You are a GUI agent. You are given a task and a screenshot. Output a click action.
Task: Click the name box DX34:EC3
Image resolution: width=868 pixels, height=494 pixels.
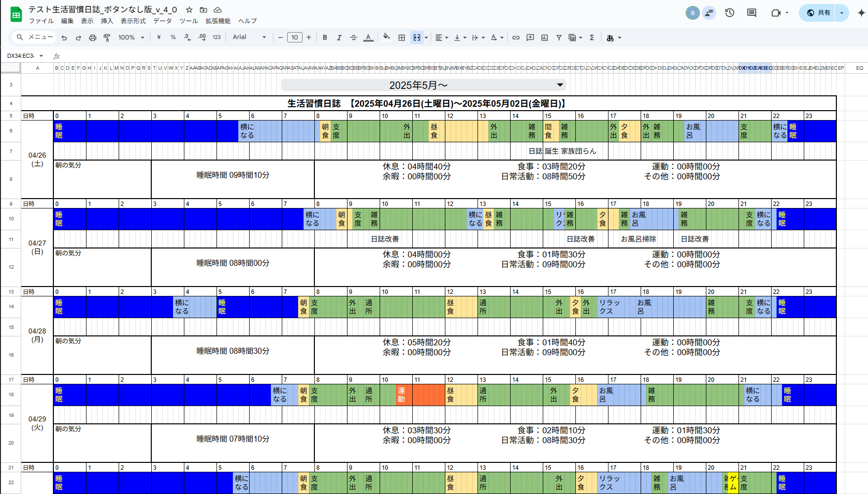pos(21,56)
